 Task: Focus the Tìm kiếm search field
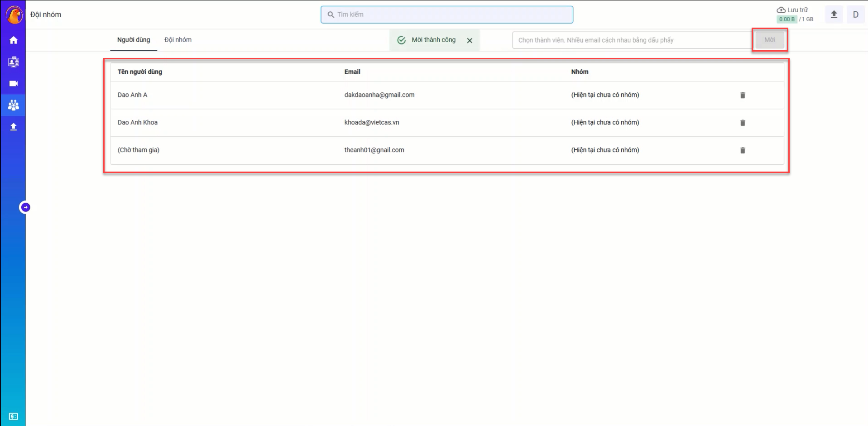click(x=447, y=14)
